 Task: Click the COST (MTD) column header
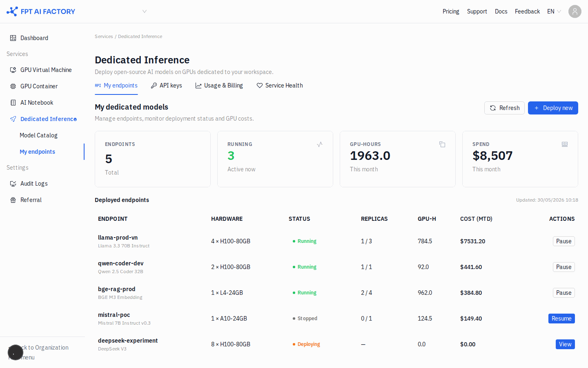[476, 219]
